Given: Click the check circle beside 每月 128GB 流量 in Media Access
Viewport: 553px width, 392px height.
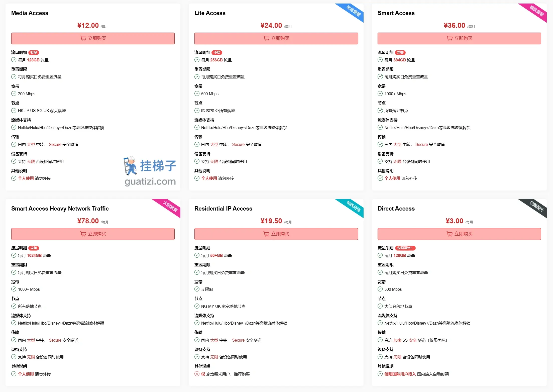Looking at the screenshot, I should click(x=14, y=60).
